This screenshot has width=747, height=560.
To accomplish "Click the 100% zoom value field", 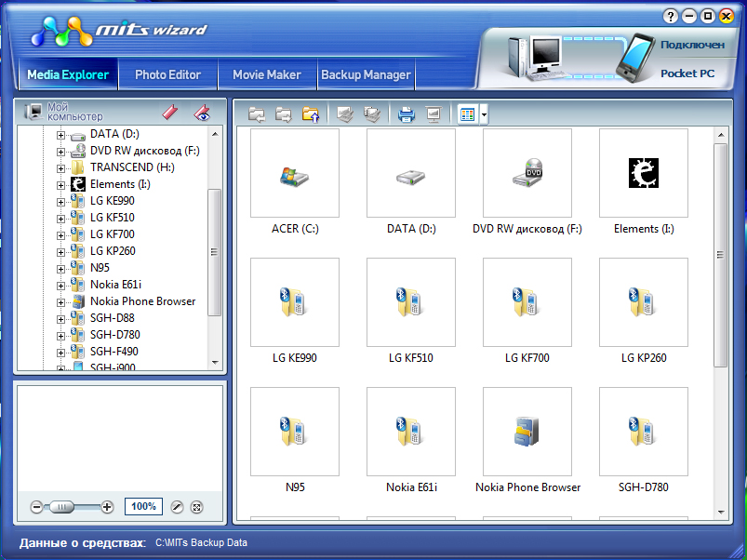I will [143, 506].
